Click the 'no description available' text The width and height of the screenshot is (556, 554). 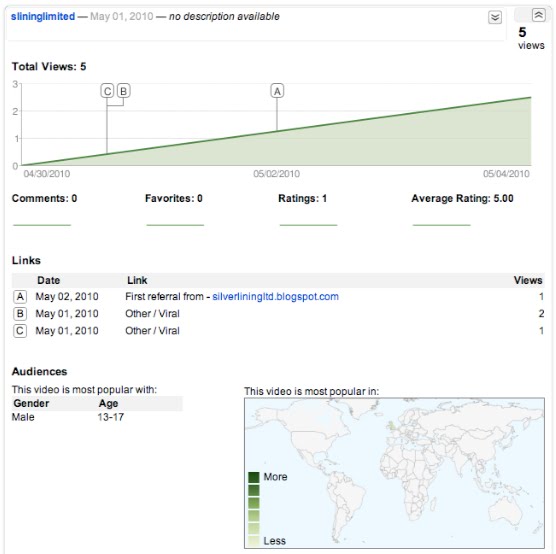tap(224, 16)
